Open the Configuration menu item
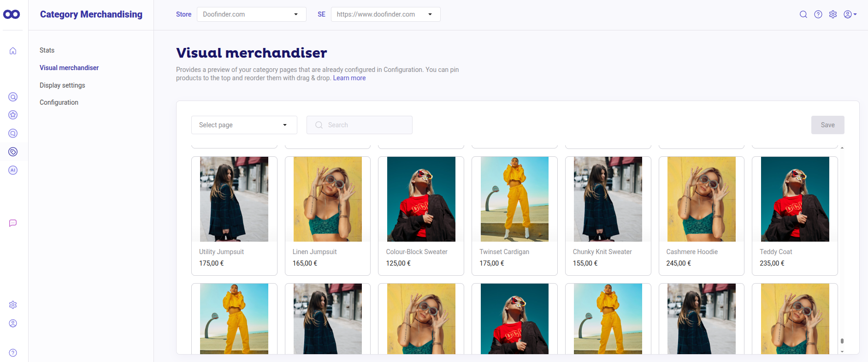Image resolution: width=868 pixels, height=362 pixels. (59, 102)
